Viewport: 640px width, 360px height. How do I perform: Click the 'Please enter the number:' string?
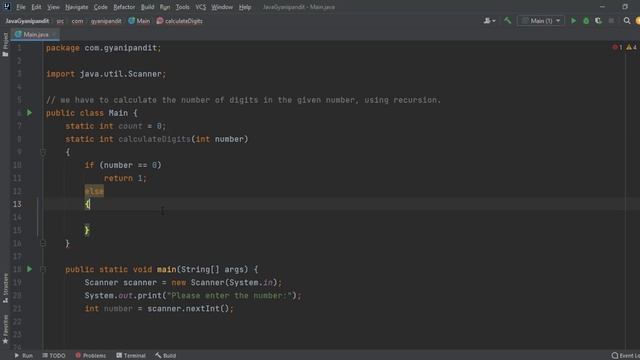230,296
